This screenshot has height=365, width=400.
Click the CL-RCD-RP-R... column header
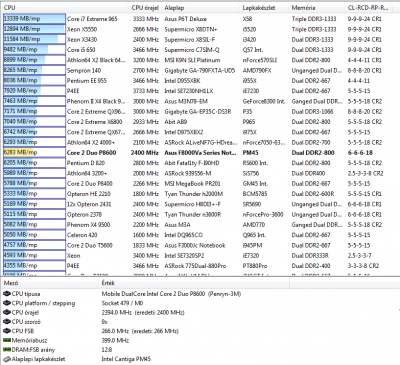click(368, 7)
